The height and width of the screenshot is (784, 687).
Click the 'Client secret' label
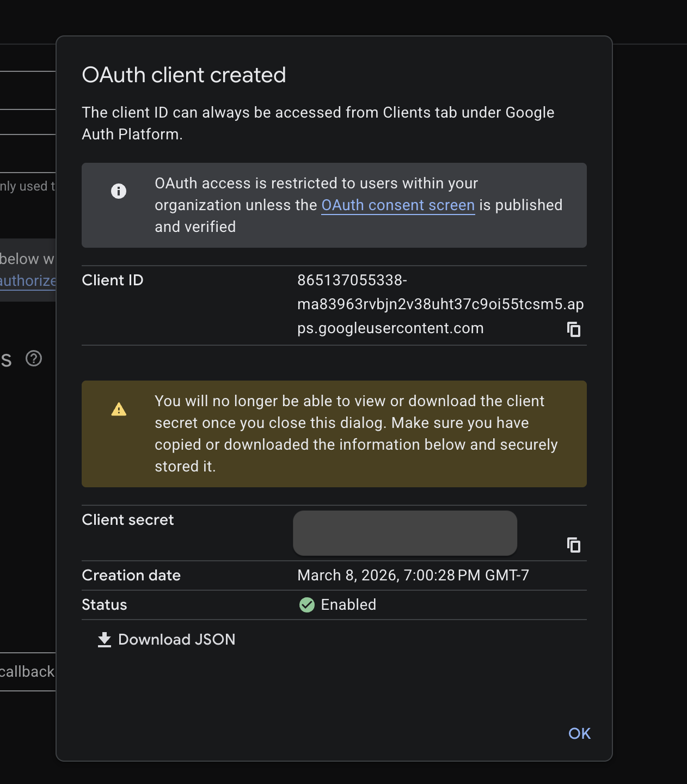[x=128, y=520]
